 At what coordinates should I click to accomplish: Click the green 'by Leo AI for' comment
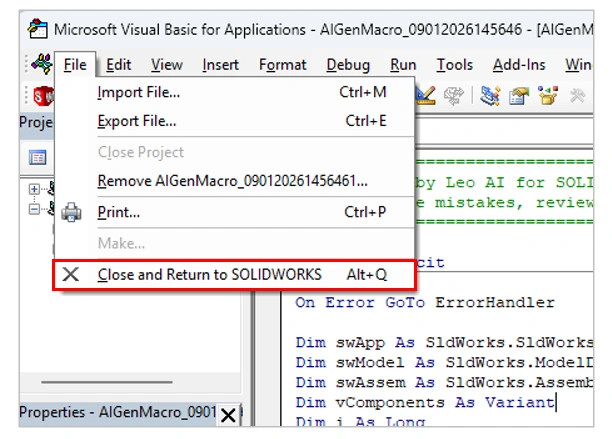(x=503, y=182)
